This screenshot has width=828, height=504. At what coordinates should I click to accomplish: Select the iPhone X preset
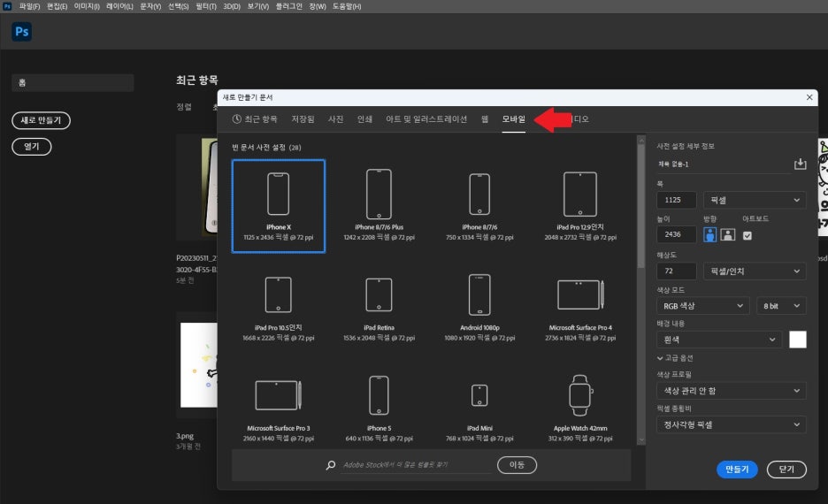279,206
